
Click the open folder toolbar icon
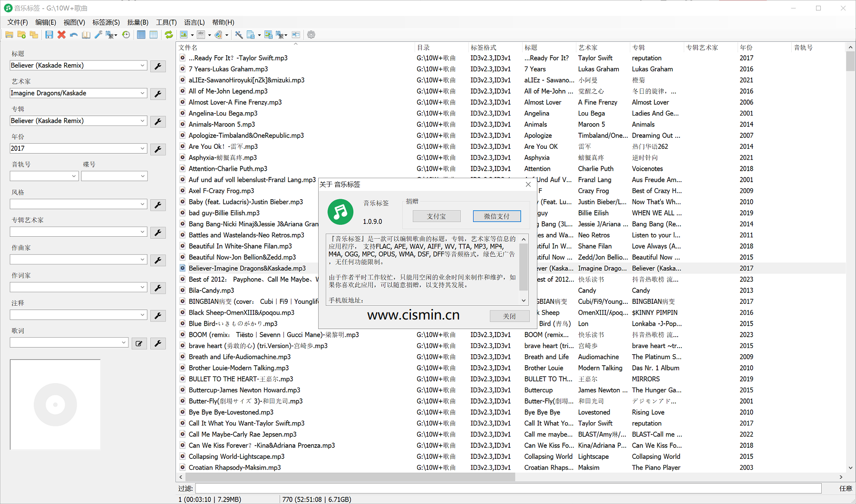coord(9,35)
